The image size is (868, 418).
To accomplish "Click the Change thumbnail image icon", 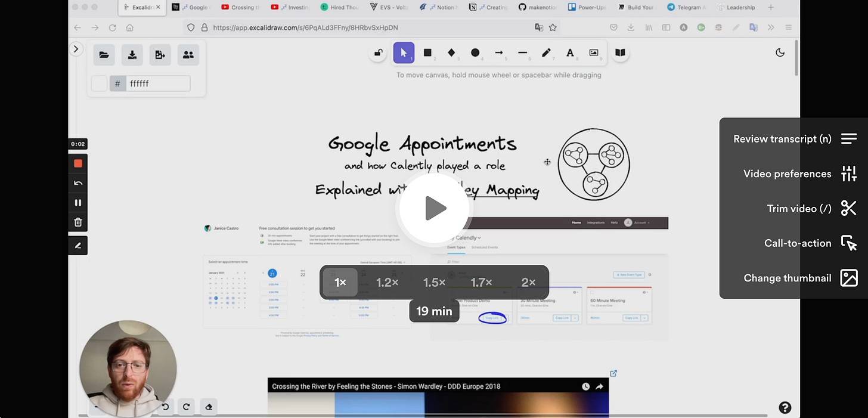I will click(x=849, y=278).
